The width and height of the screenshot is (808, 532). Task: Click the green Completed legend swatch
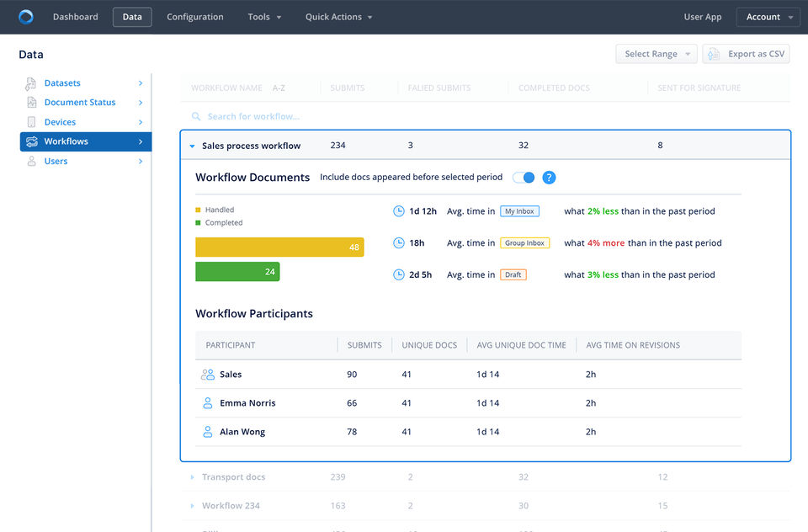click(198, 223)
